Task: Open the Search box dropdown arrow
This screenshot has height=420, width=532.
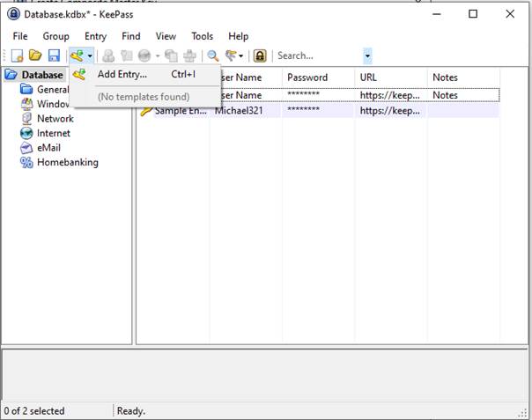Action: tap(367, 56)
